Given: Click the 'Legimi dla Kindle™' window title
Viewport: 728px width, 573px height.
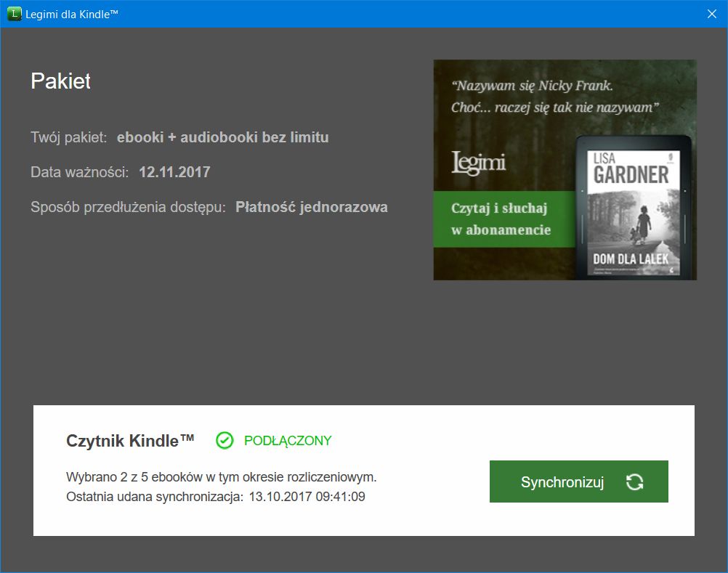Looking at the screenshot, I should click(x=72, y=15).
